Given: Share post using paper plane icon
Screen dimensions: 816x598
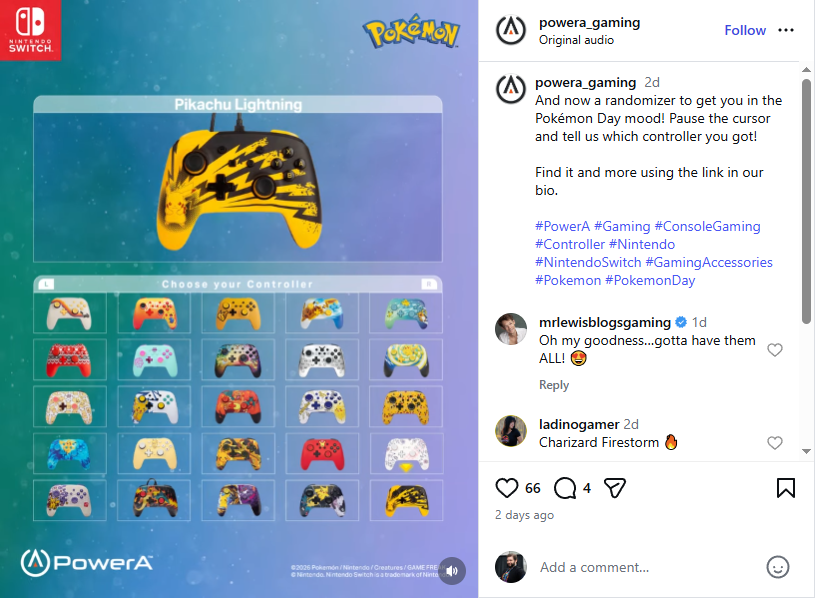Looking at the screenshot, I should pyautogui.click(x=615, y=488).
